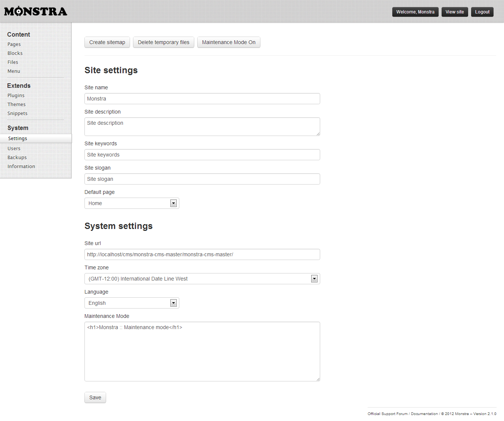
Task: Open the Official Support Forum link
Action: [387, 414]
